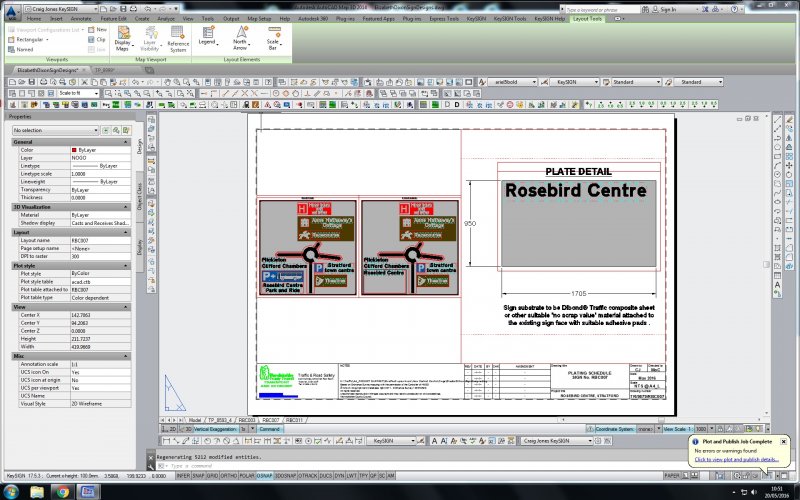
Task: Toggle OTRACK in status bar
Action: [307, 476]
